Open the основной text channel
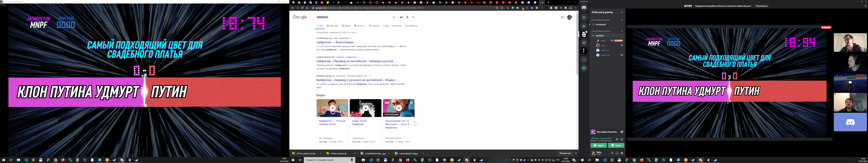 pos(601,25)
